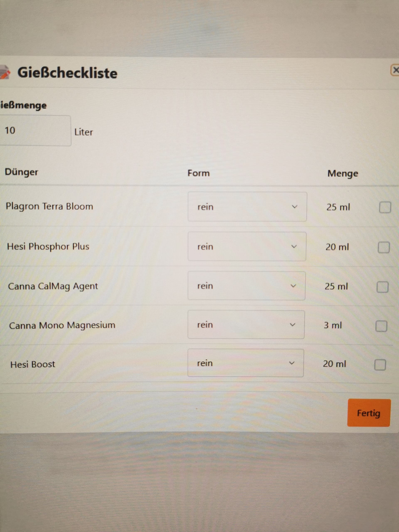Open Canna CalMag Agent form selector

[246, 286]
